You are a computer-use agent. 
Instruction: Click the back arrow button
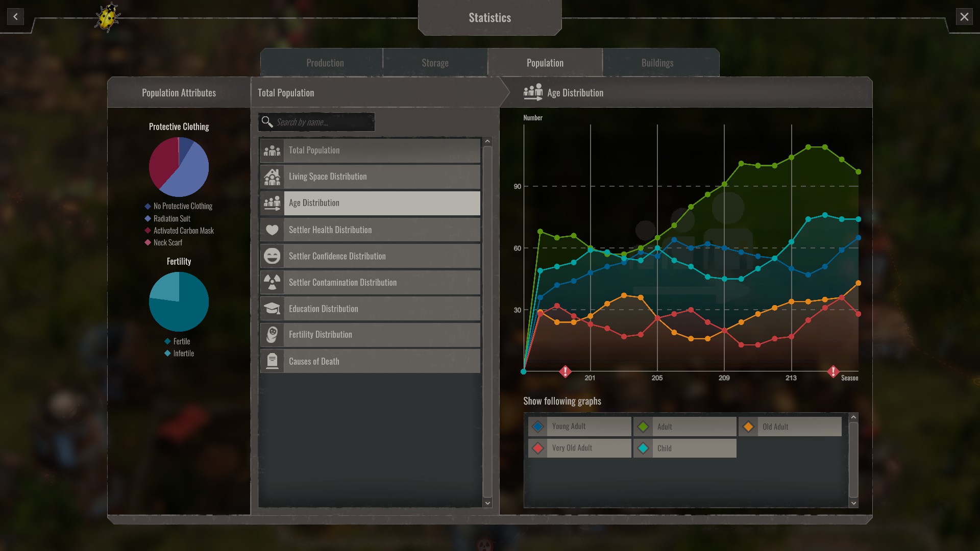(x=15, y=17)
